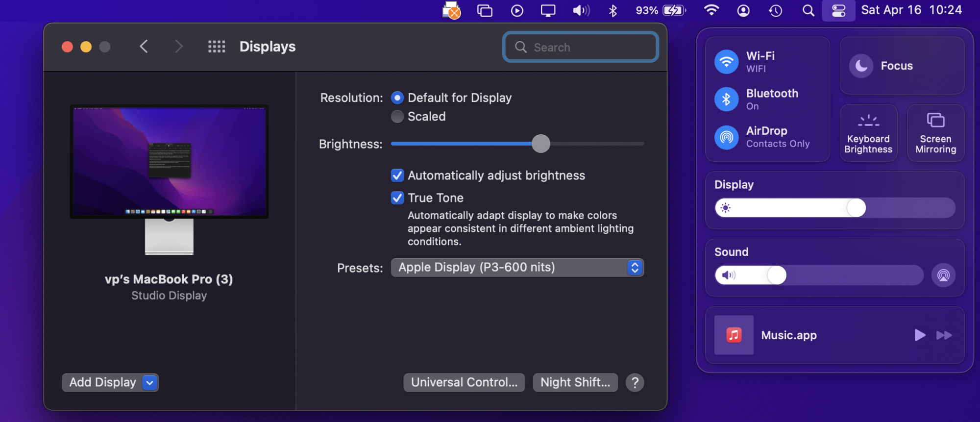
Task: Select Default for Display resolution
Action: (397, 98)
